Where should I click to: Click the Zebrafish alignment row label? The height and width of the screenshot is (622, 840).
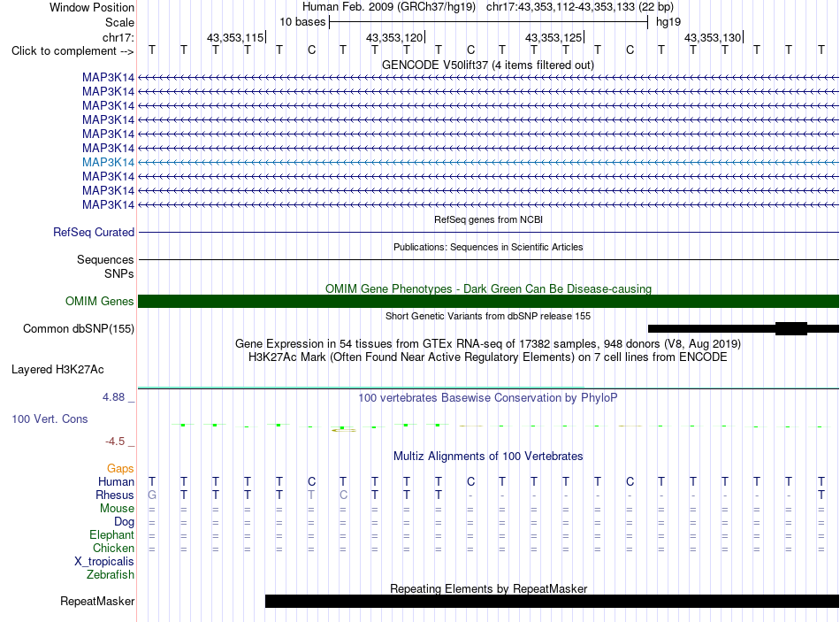111,574
